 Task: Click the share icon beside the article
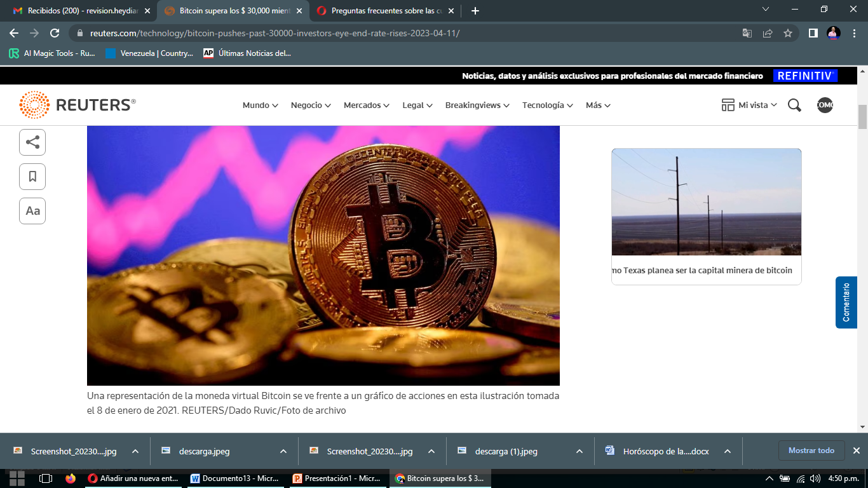32,142
